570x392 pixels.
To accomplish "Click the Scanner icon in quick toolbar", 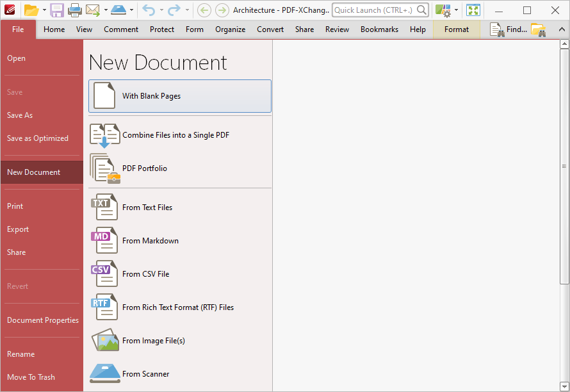I will 118,10.
